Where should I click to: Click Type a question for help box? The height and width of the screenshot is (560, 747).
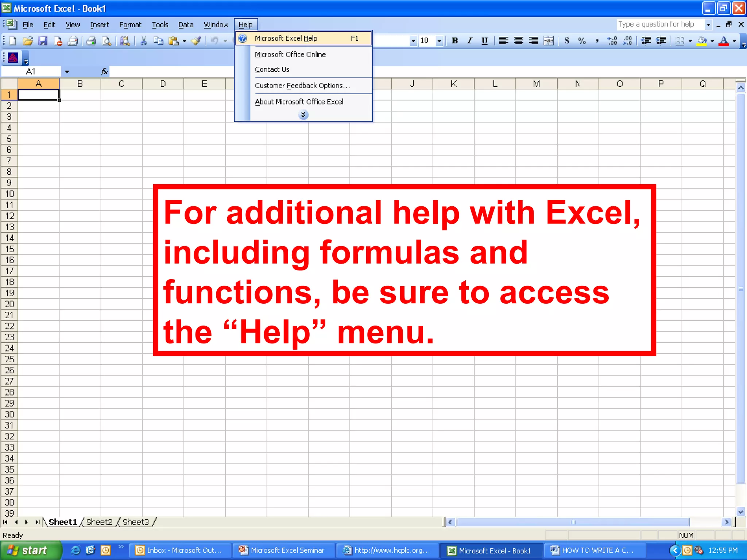[660, 24]
